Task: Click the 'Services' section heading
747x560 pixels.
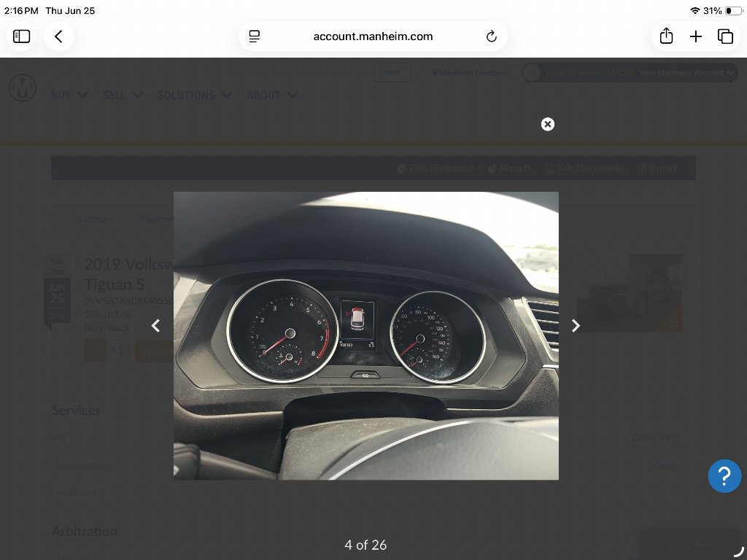Action: point(76,410)
